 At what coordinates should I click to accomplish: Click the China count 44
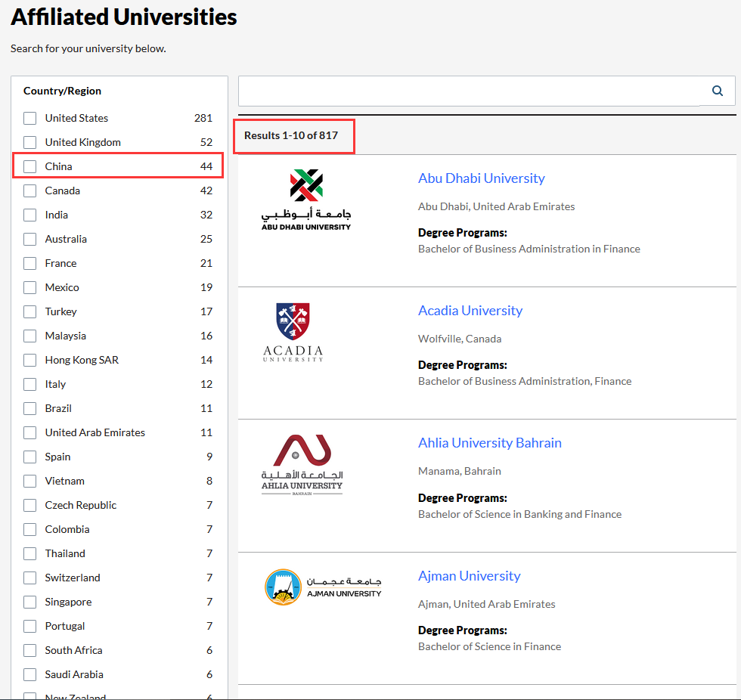click(206, 166)
